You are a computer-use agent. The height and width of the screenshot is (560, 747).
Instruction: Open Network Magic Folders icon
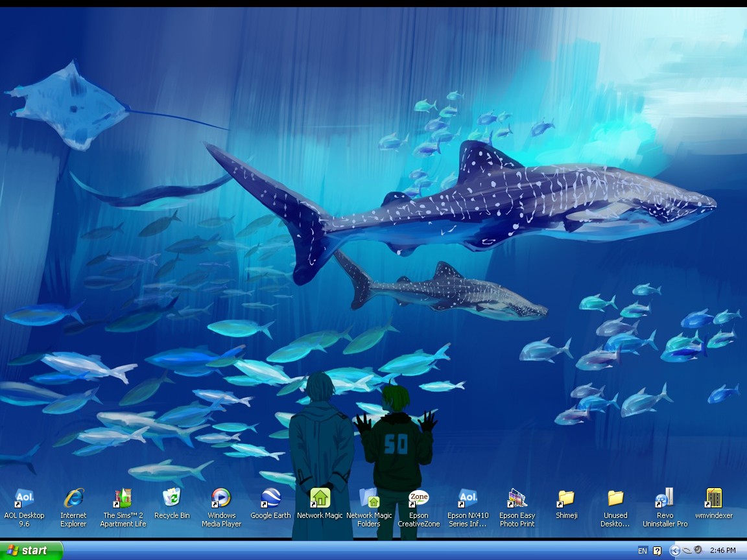369,507
